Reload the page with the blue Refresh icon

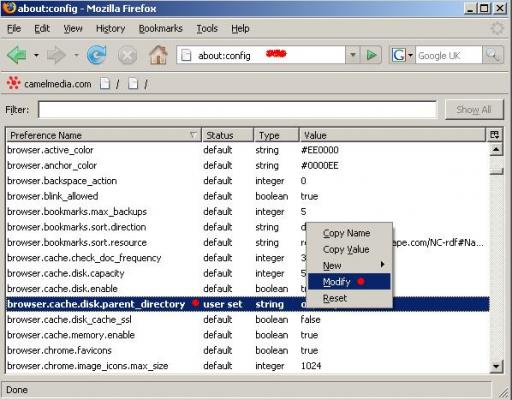pyautogui.click(x=97, y=55)
